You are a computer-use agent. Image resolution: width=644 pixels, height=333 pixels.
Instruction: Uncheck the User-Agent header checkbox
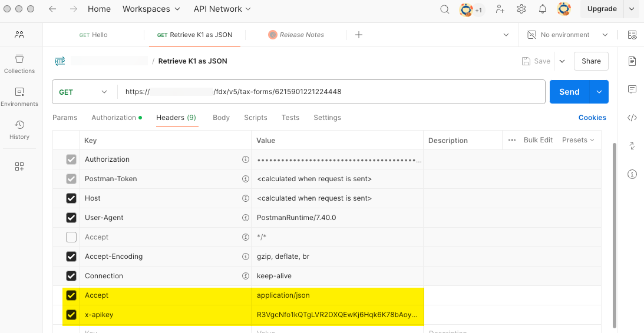click(71, 218)
